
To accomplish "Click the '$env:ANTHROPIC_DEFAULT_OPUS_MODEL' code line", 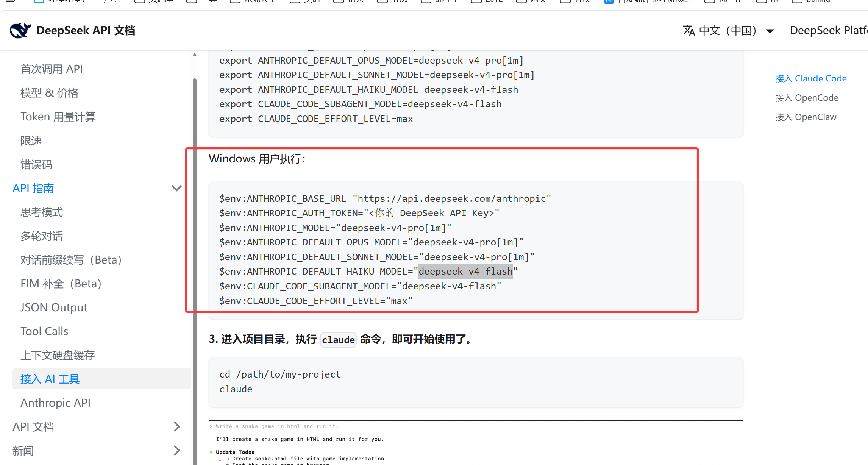I will click(x=371, y=242).
